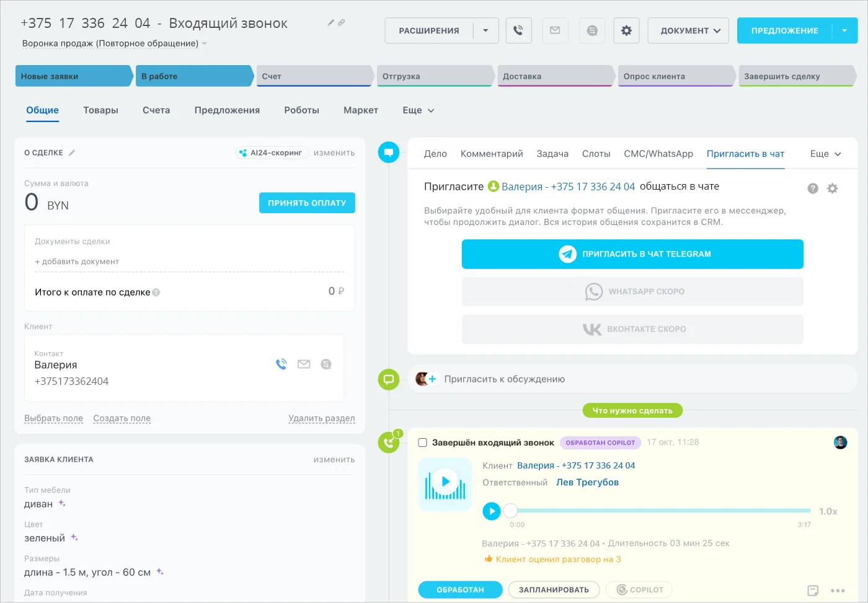Open the email envelope icon in the top toolbar
868x603 pixels.
pyautogui.click(x=556, y=30)
